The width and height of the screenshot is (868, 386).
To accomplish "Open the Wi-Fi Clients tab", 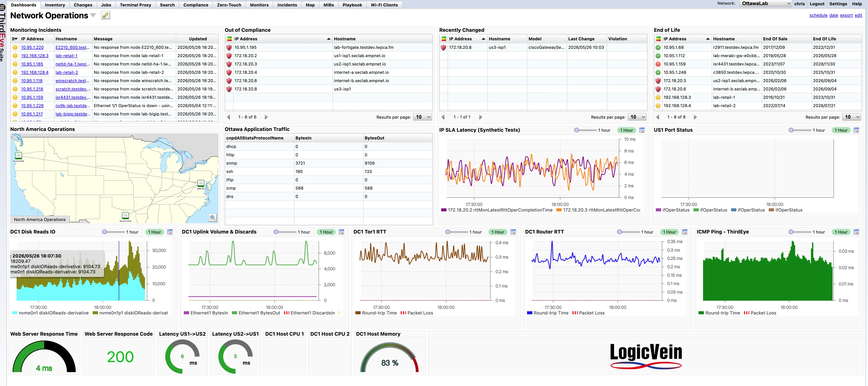I will [x=384, y=5].
